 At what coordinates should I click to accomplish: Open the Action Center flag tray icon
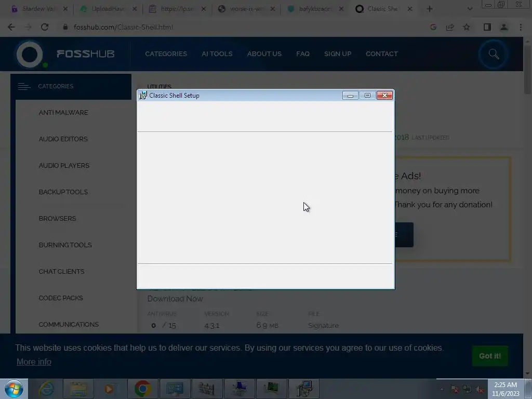click(x=455, y=390)
